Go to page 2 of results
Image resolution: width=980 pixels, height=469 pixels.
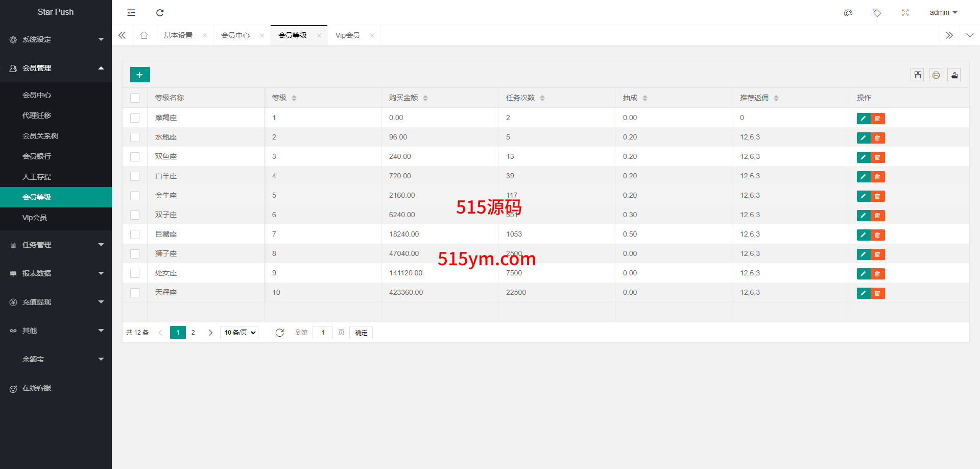click(193, 333)
